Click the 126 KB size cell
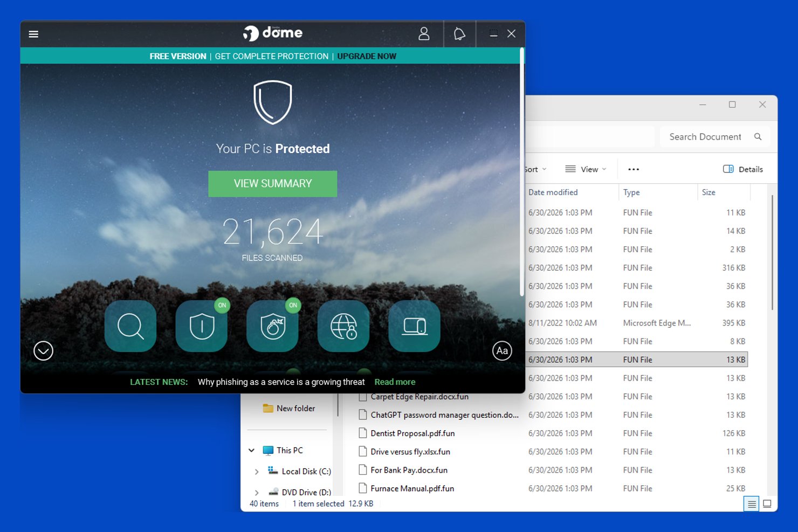This screenshot has height=532, width=798. (x=734, y=433)
